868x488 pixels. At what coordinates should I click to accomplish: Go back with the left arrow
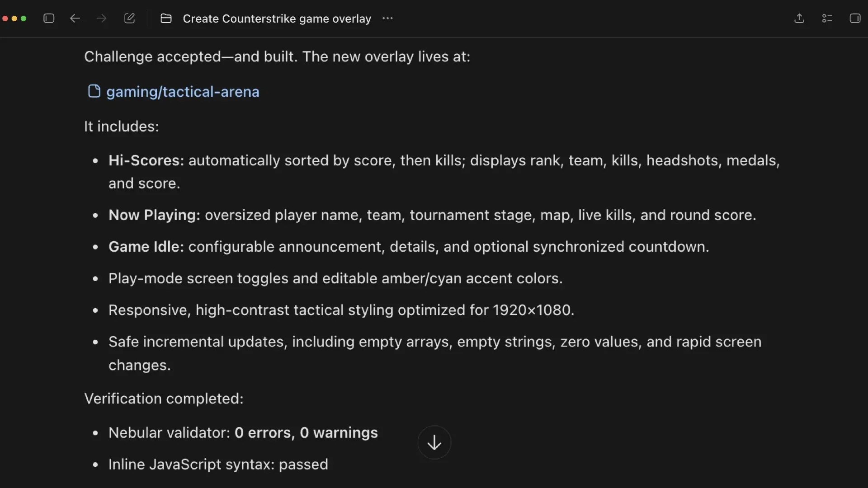click(x=75, y=19)
